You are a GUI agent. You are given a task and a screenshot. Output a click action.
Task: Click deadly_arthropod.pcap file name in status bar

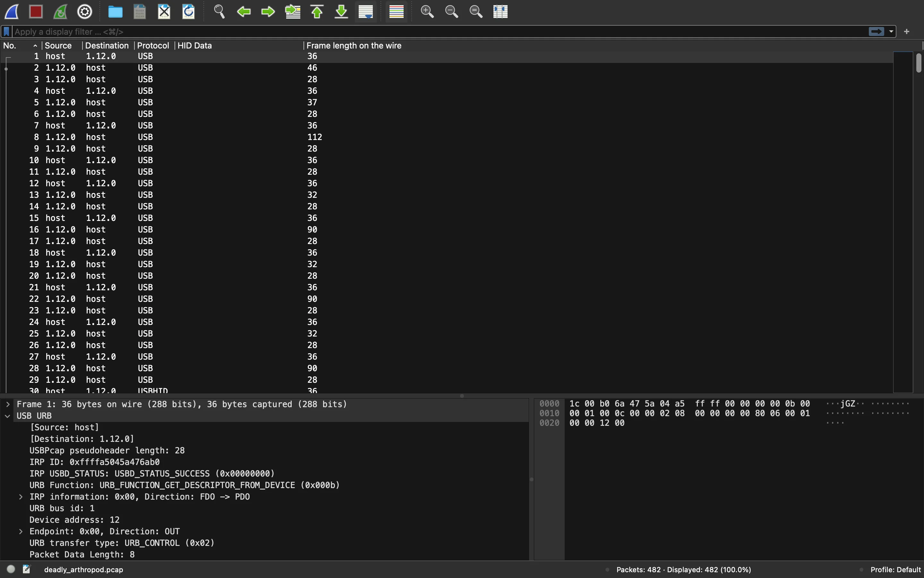coord(84,570)
